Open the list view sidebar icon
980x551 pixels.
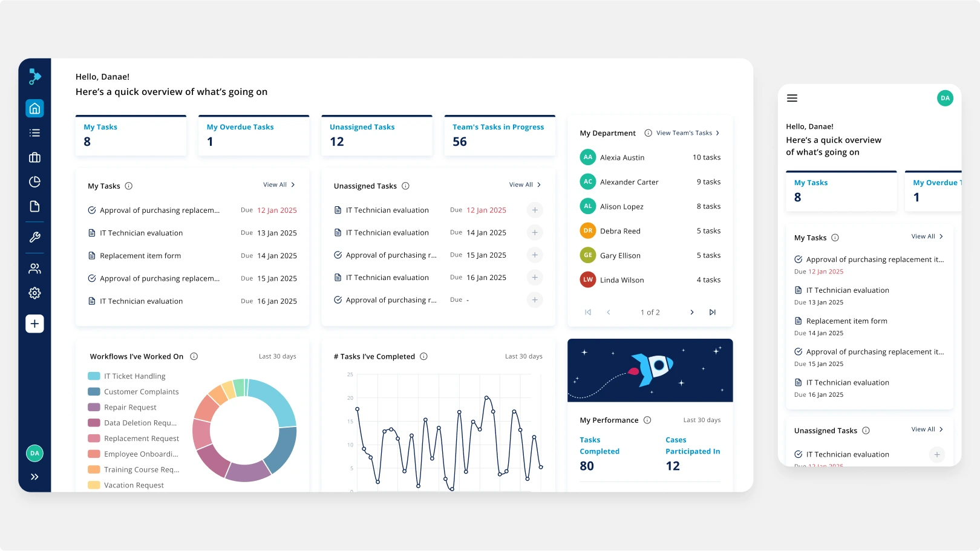pos(34,133)
